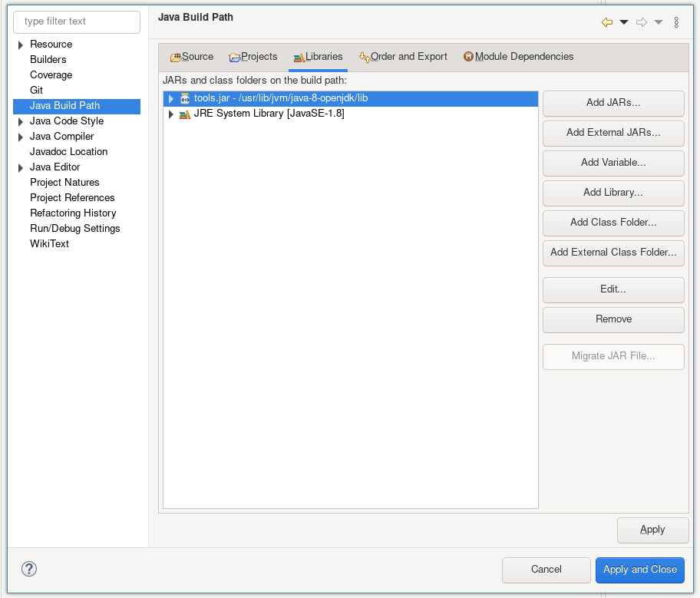The width and height of the screenshot is (700, 598).
Task: Click the JRE System Library icon
Action: [184, 114]
